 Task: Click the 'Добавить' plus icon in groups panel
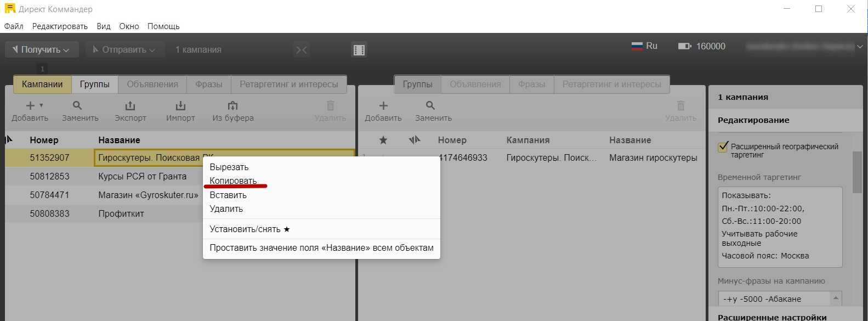coord(383,106)
